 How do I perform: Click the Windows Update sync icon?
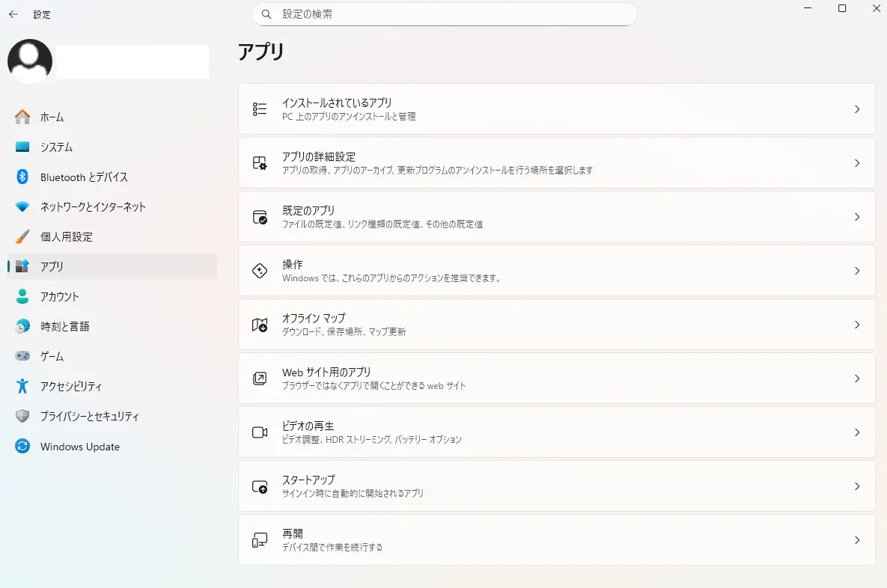22,446
